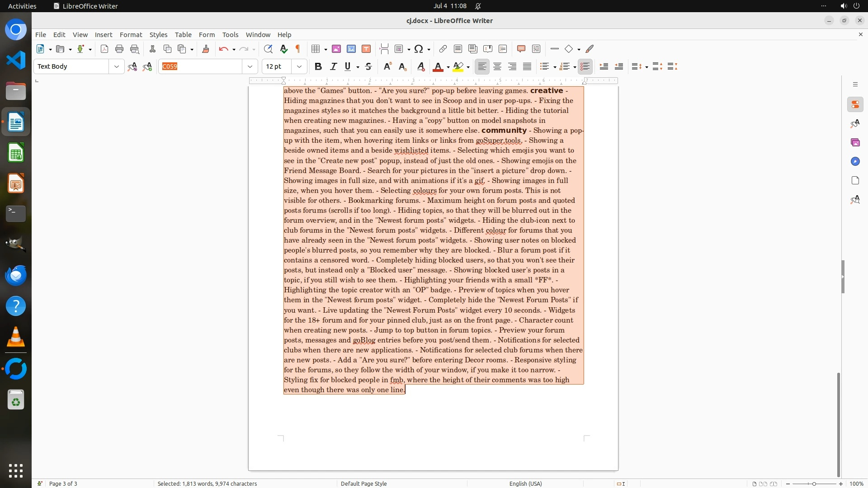
Task: Expand the highlighting color dropdown arrow
Action: point(468,67)
